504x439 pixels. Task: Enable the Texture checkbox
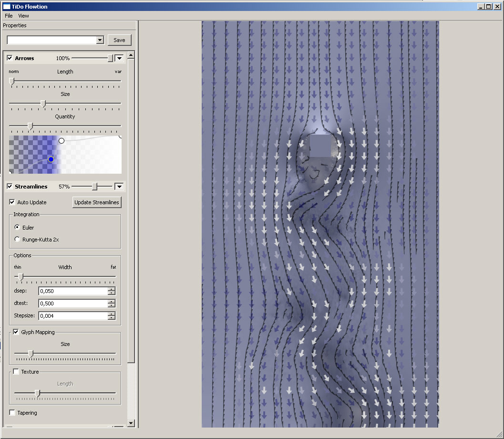click(16, 372)
